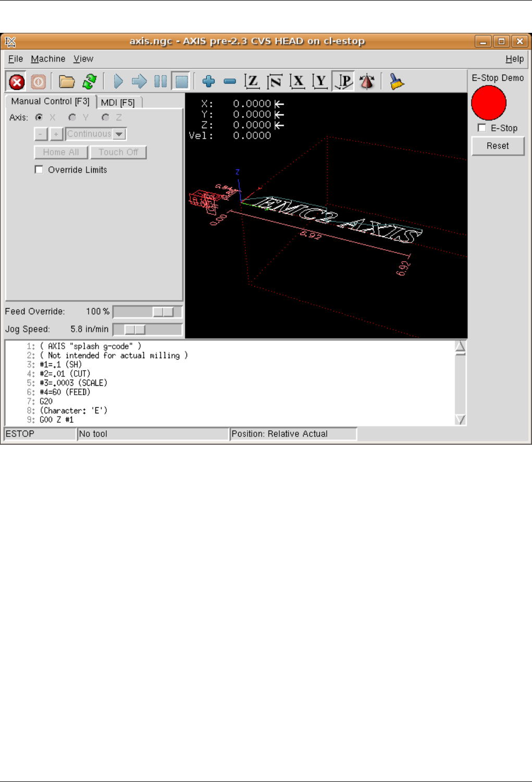Viewport: 532px width, 782px height.
Task: Toggle the machine power toolbar icon
Action: pos(38,82)
